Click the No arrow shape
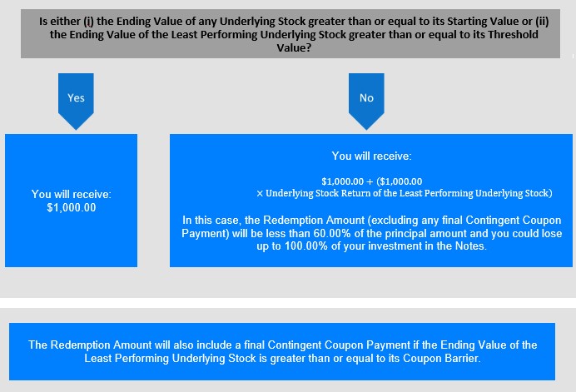 click(x=366, y=101)
